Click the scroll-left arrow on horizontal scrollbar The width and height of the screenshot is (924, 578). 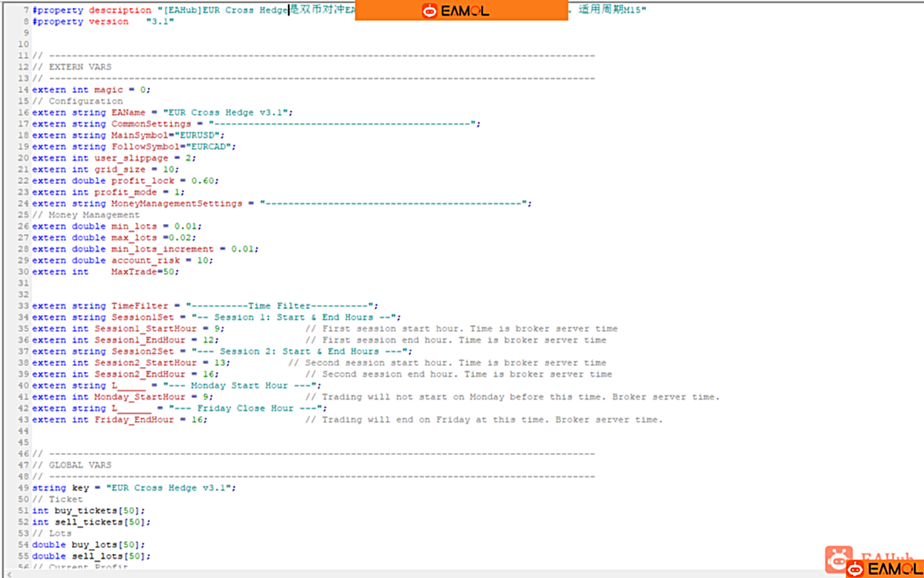click(9, 574)
